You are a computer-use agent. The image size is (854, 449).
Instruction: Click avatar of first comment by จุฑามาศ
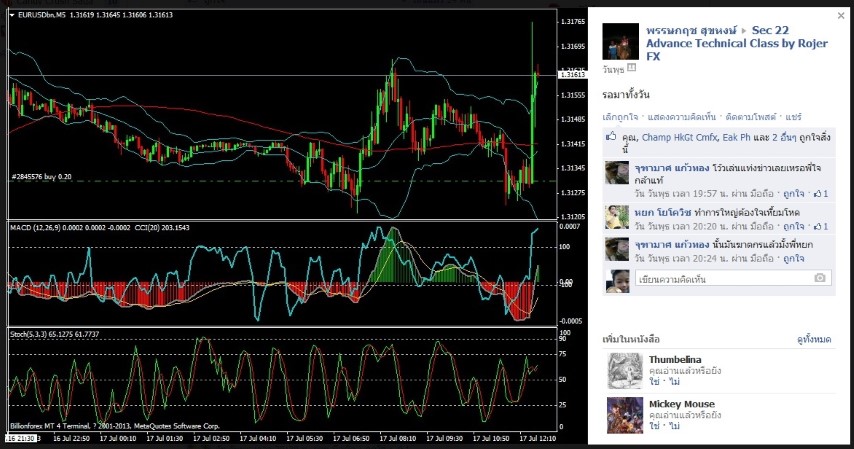[x=617, y=172]
